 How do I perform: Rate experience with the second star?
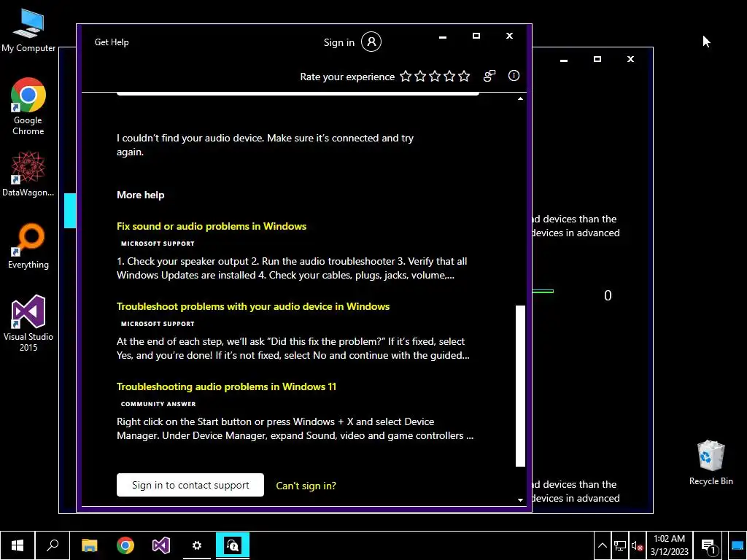point(420,76)
